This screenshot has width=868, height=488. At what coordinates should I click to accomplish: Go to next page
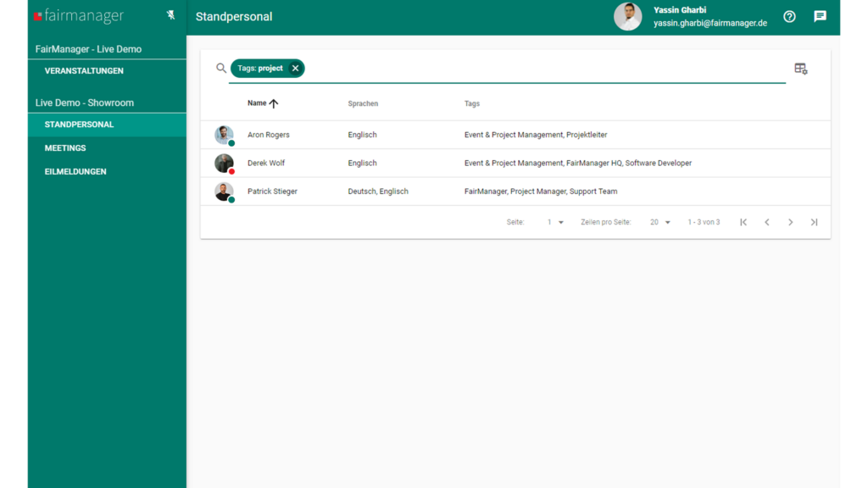(x=791, y=222)
